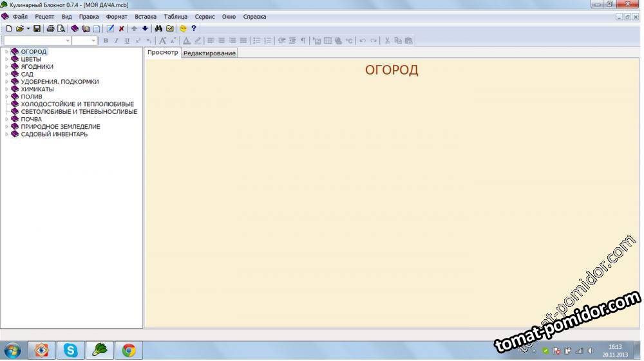Screen dimensions: 644x361
Task: Open Google Chrome from the taskbar
Action: click(x=129, y=350)
